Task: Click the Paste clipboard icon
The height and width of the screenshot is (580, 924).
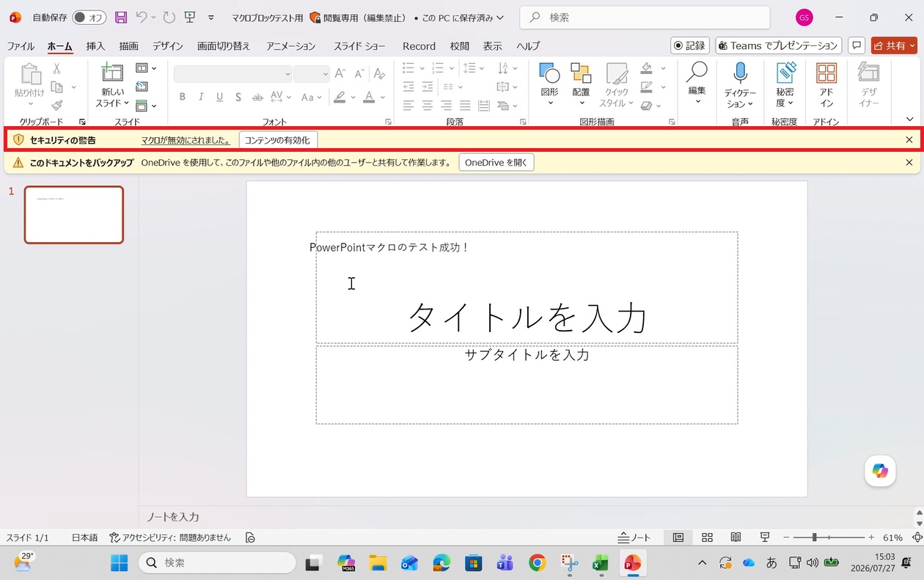Action: tap(30, 75)
